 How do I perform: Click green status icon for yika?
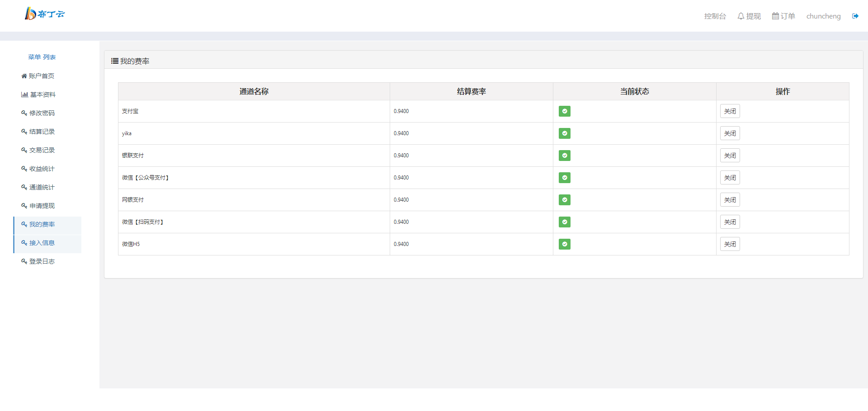click(564, 133)
